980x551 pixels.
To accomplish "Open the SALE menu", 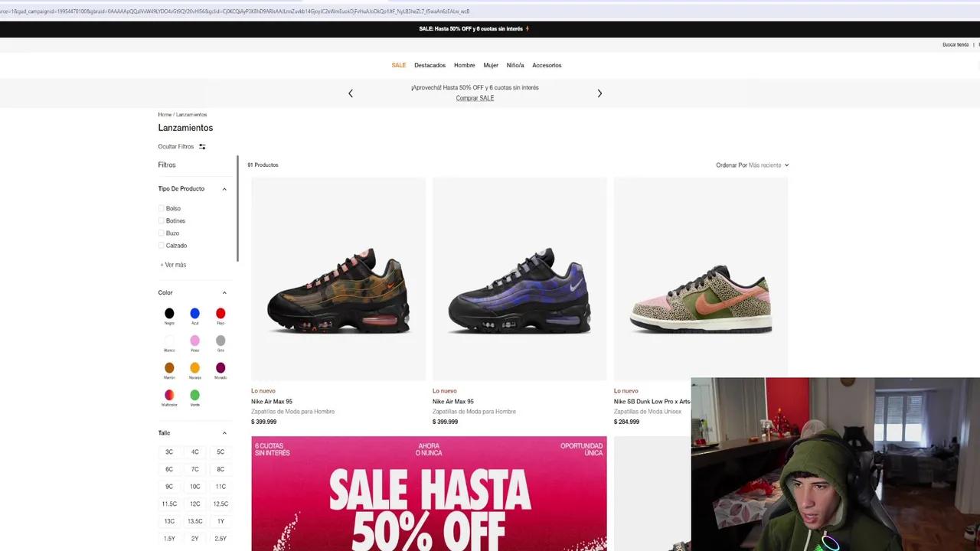I will click(x=399, y=65).
